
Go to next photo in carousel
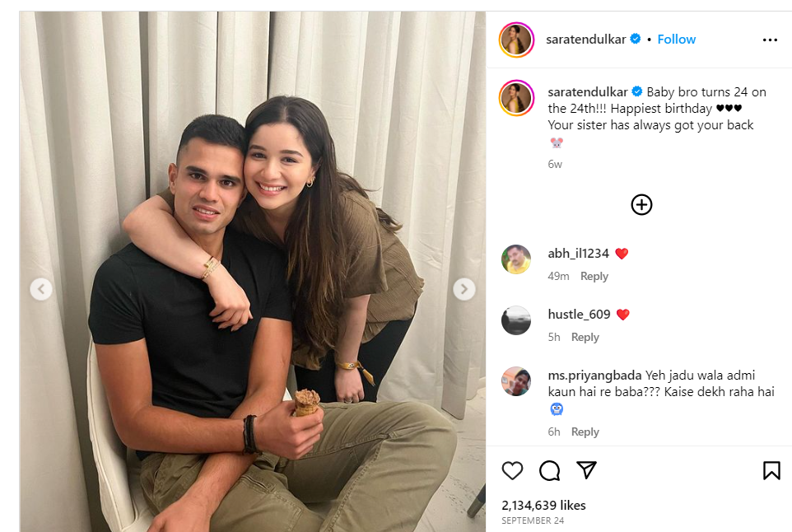[x=464, y=289]
